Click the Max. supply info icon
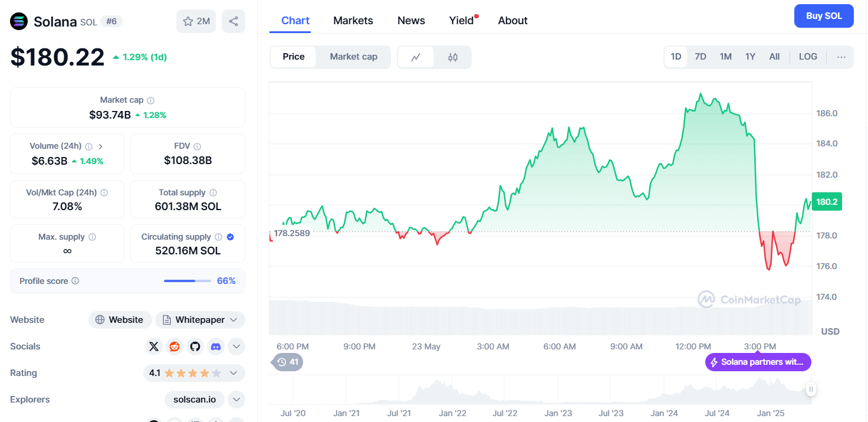 [x=92, y=237]
